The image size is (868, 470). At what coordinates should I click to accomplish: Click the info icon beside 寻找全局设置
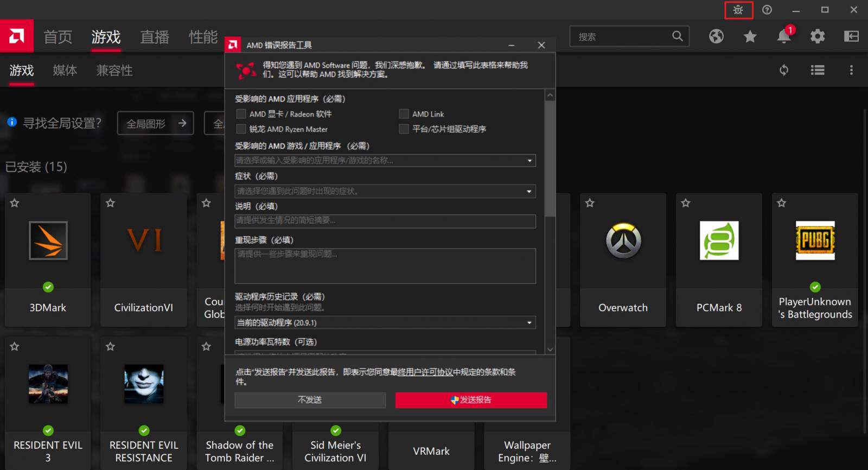12,122
